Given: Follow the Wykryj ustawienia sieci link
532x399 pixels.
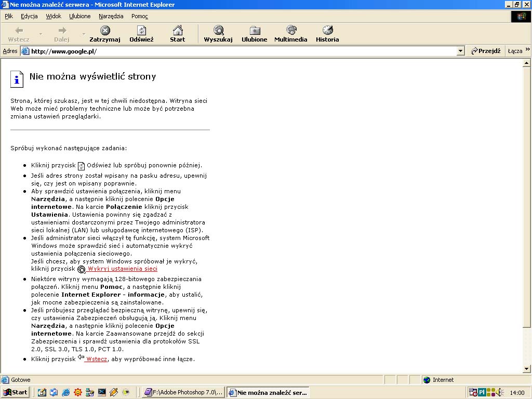Looking at the screenshot, I should point(122,269).
